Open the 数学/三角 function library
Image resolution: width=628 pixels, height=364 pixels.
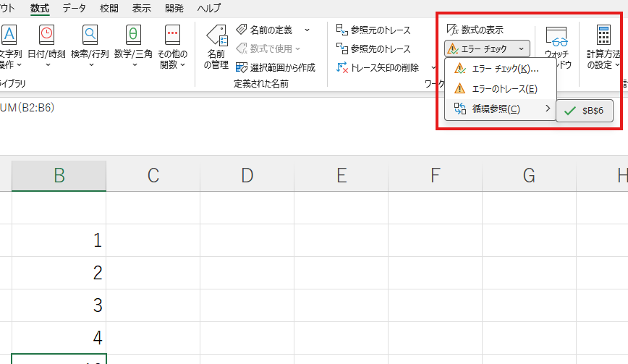(133, 46)
